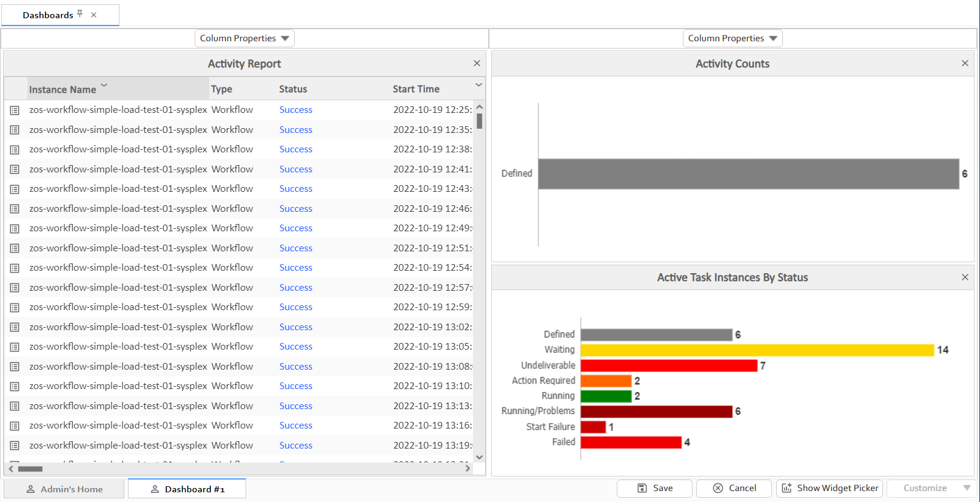Open right Column Properties dropdown
Viewport: 980px width, 502px height.
pos(732,38)
